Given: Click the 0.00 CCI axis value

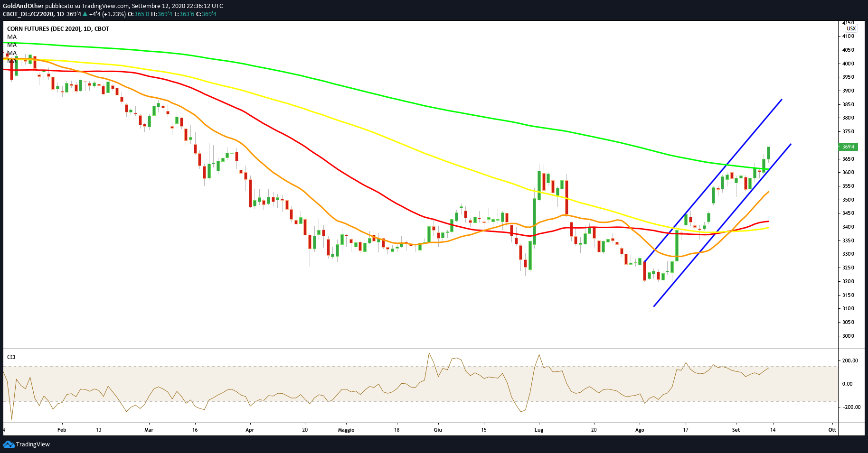Looking at the screenshot, I should pos(847,384).
